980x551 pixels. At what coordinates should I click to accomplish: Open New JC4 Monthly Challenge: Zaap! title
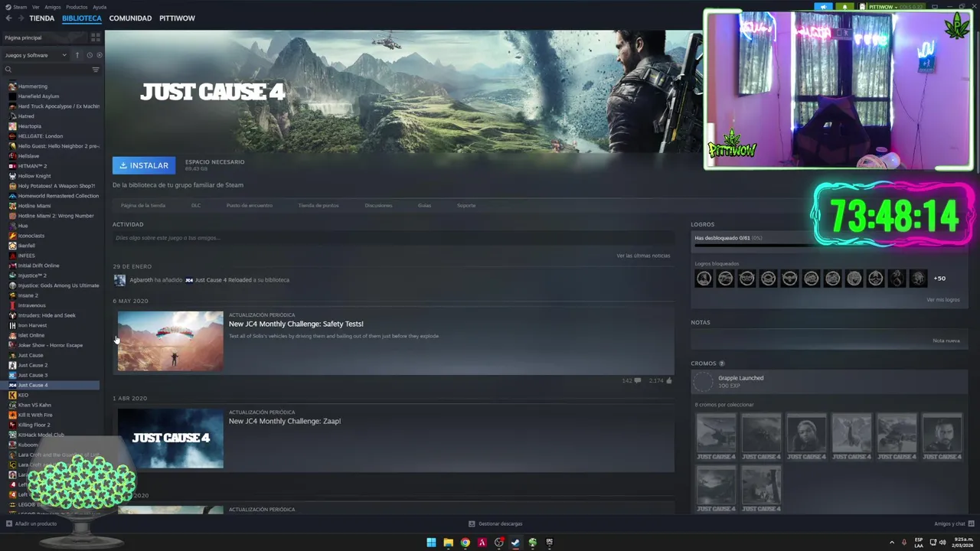tap(285, 421)
